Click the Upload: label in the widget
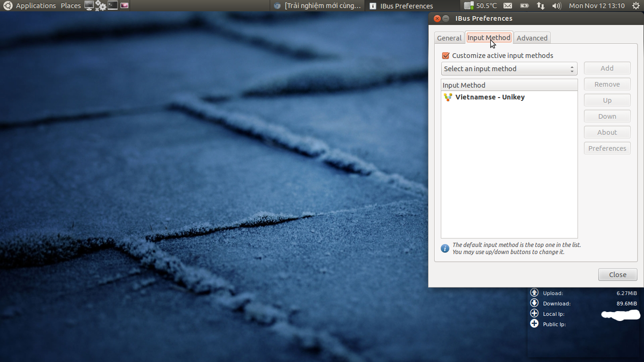644x362 pixels. [553, 293]
